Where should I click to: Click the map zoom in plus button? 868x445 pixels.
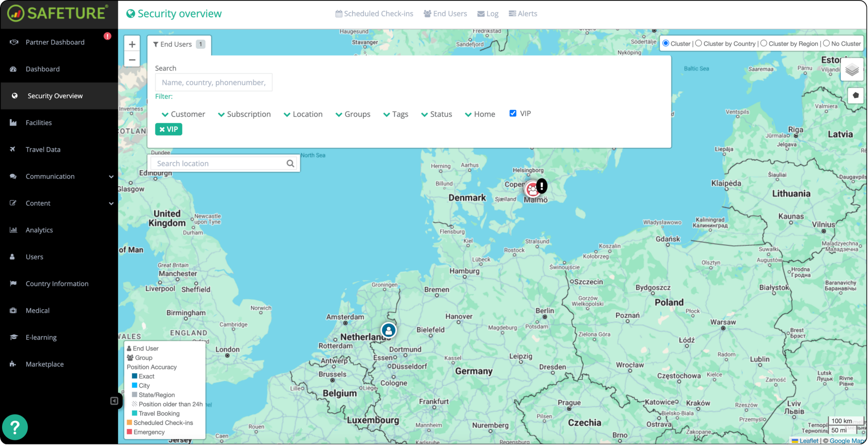click(132, 45)
